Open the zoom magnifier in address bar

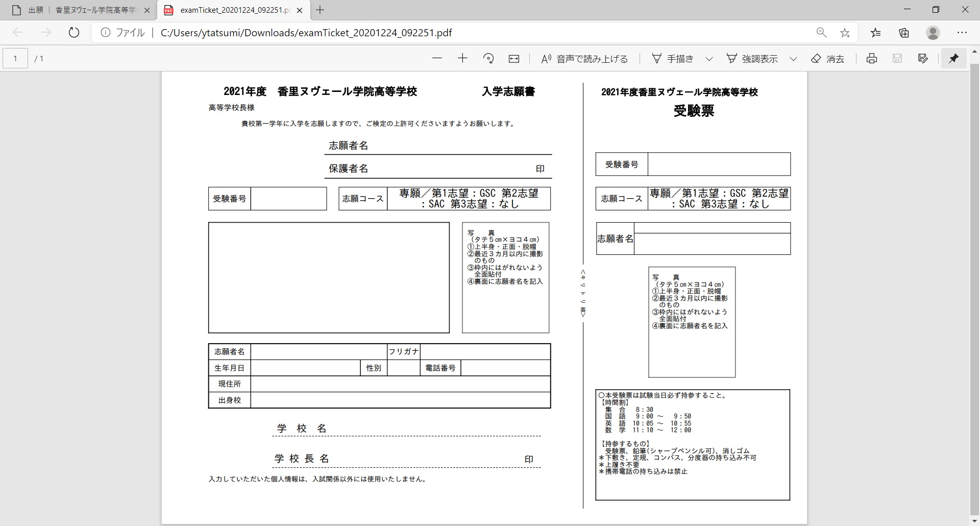click(x=821, y=33)
